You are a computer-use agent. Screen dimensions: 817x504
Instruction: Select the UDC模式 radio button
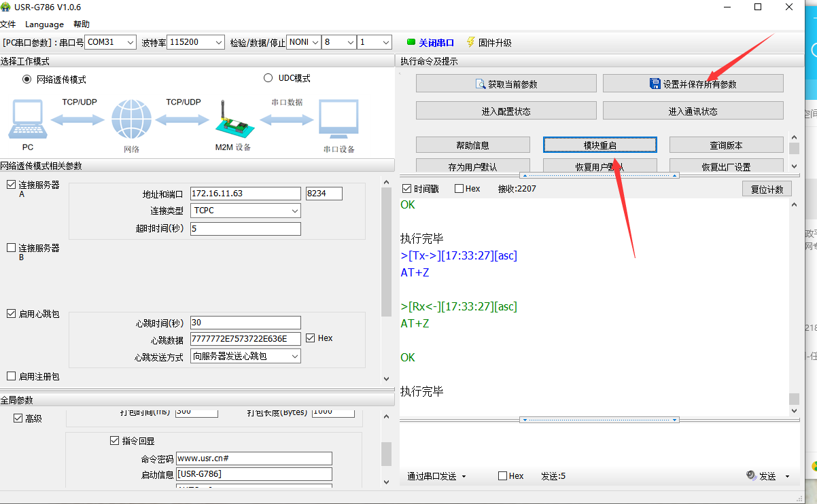click(x=268, y=78)
